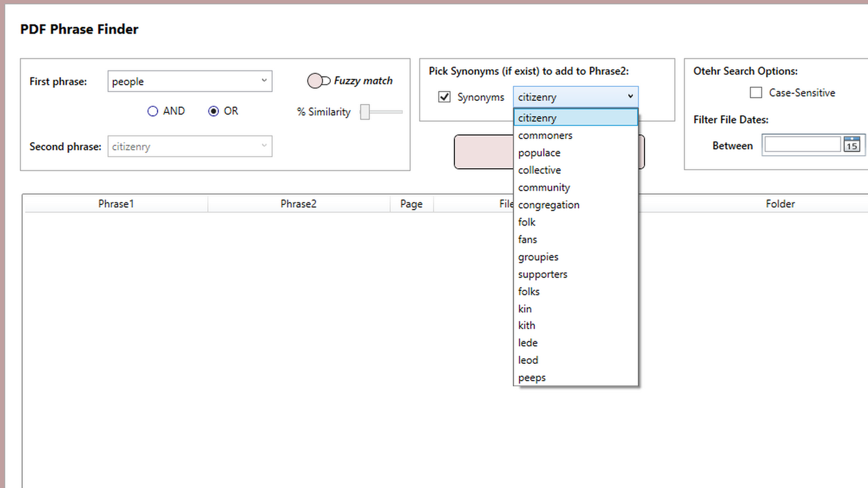Open the First phrase dropdown
Screen dimensions: 868x488
click(x=264, y=81)
